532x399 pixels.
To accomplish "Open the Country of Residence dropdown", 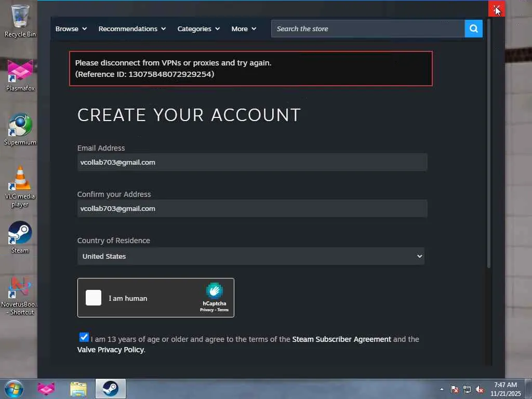I will [251, 256].
